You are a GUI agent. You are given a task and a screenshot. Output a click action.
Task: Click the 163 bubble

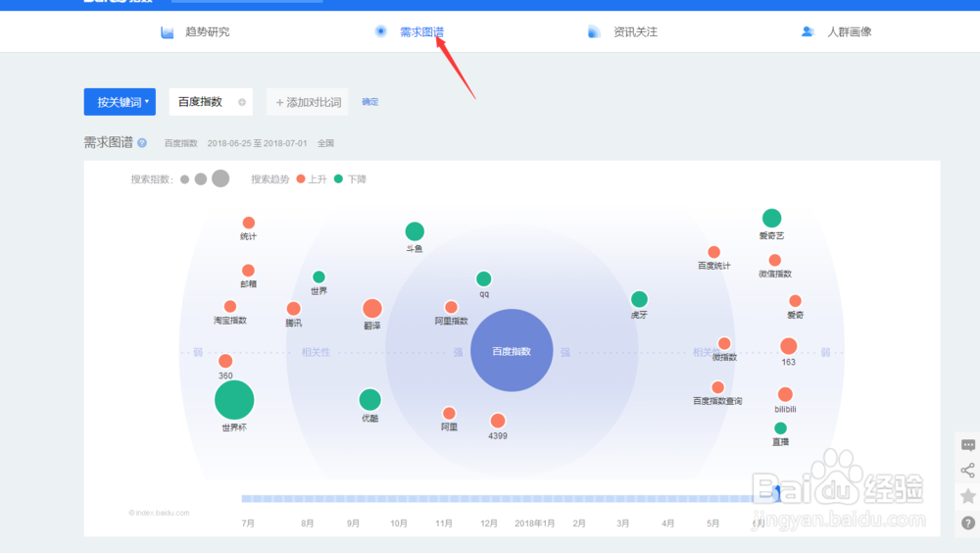click(x=789, y=346)
